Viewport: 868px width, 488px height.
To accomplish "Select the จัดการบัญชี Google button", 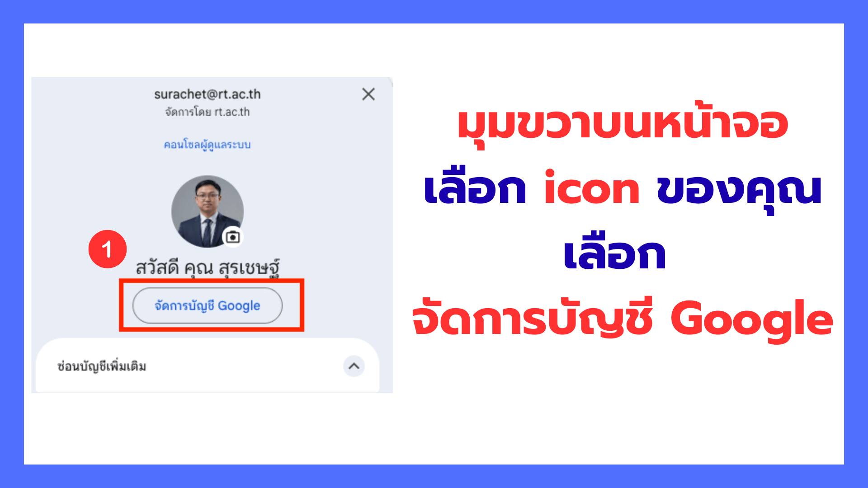I will [208, 305].
